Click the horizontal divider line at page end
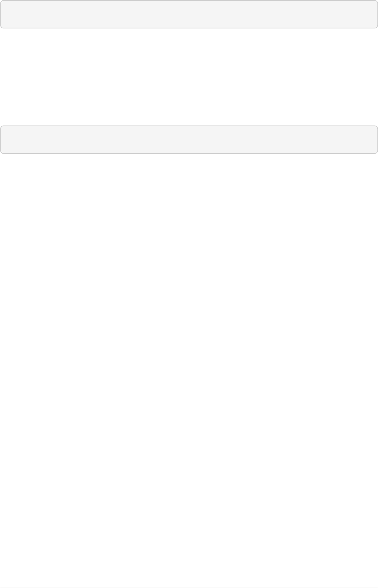 coord(189,588)
